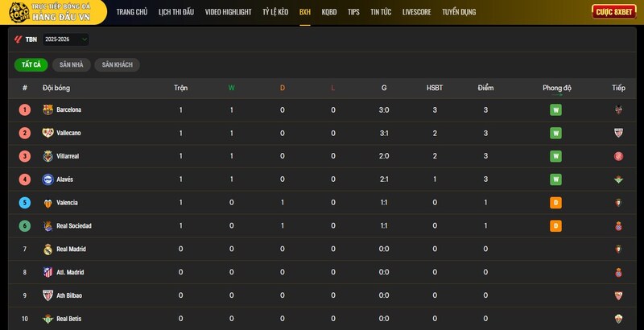Open Real Sociedad's next opponent crest
The width and height of the screenshot is (644, 330).
click(618, 225)
